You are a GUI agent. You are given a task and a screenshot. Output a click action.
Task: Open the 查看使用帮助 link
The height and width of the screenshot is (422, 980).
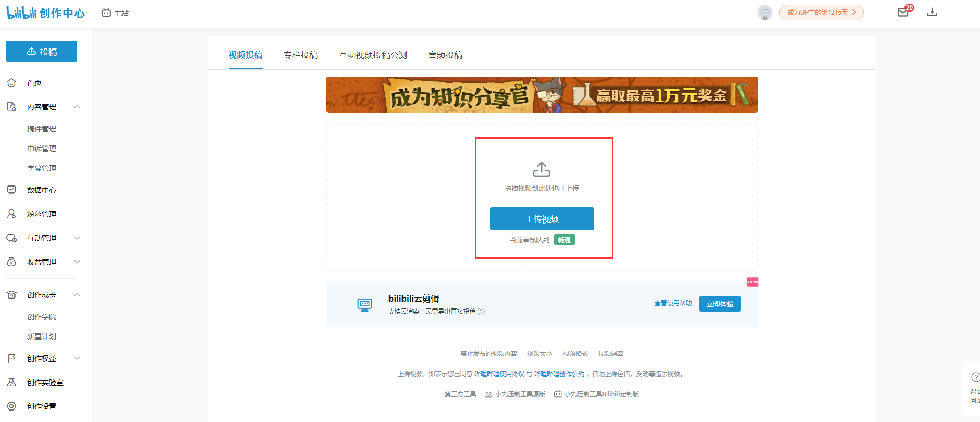pyautogui.click(x=673, y=303)
